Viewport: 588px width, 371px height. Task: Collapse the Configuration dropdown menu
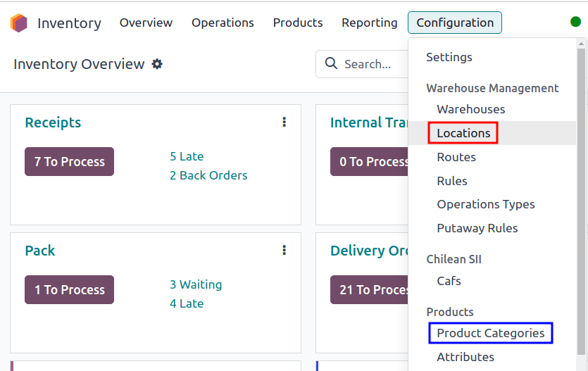454,23
